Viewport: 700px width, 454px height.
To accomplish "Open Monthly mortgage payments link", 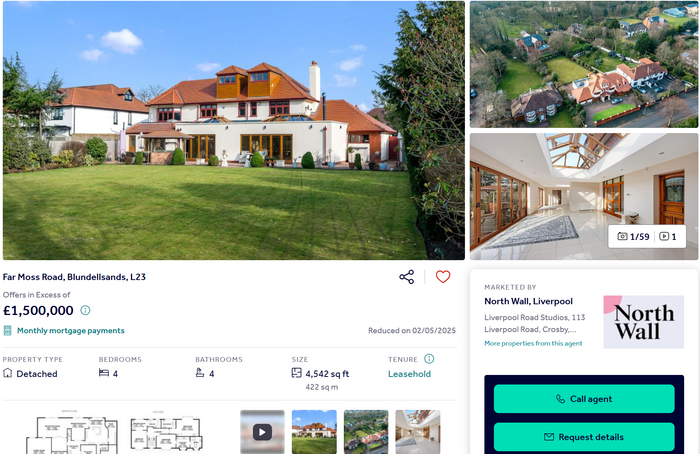I will pyautogui.click(x=71, y=330).
